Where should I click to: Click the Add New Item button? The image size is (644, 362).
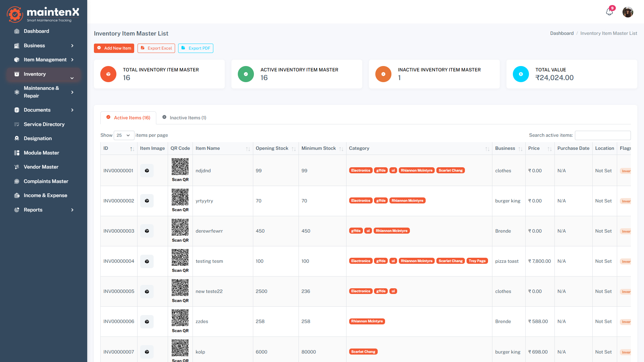[114, 48]
